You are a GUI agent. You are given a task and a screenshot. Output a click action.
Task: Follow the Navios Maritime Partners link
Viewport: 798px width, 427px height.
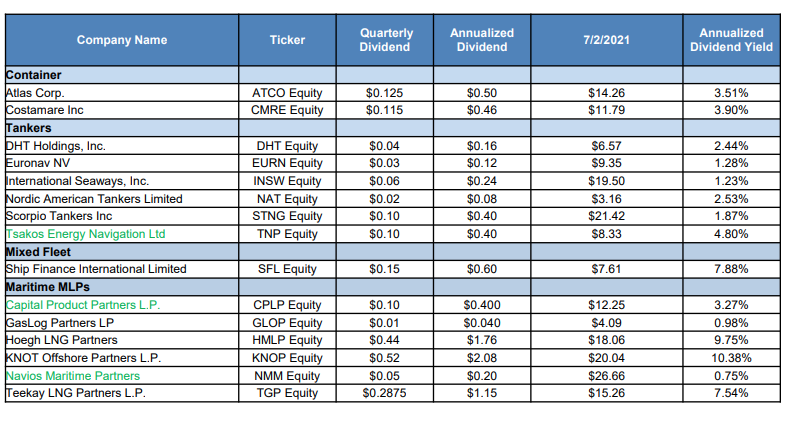[x=73, y=375]
